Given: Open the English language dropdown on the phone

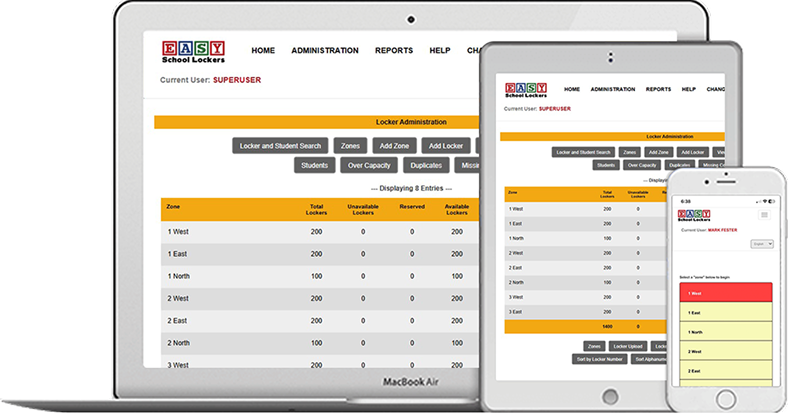Looking at the screenshot, I should coord(763,243).
